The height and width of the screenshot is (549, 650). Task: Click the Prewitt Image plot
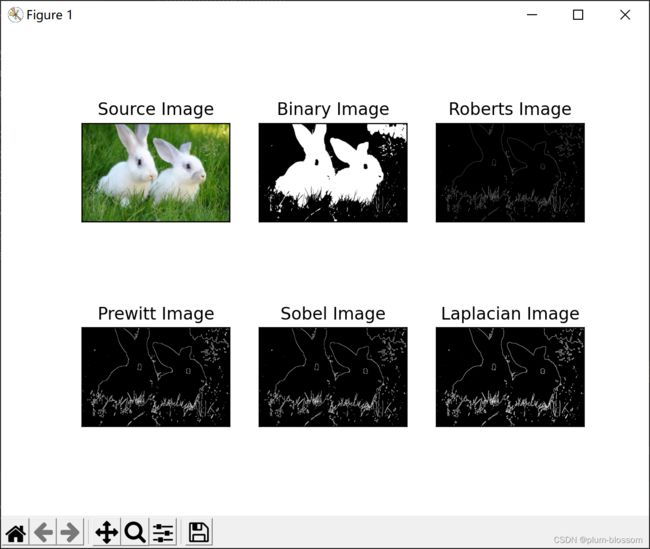pyautogui.click(x=156, y=377)
